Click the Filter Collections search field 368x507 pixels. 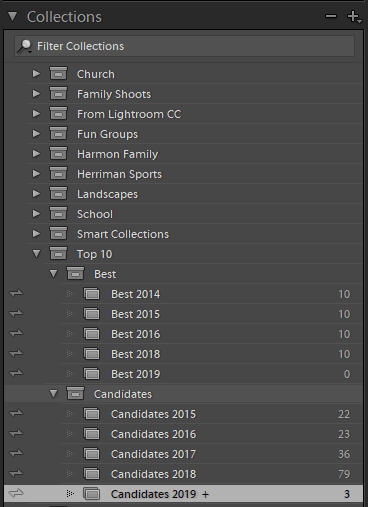point(184,46)
